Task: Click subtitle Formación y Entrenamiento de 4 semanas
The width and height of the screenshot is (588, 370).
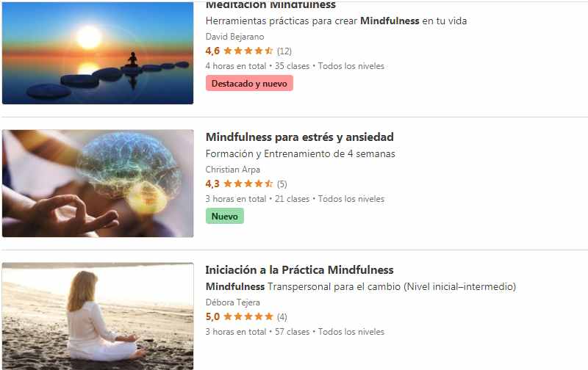Action: click(301, 154)
